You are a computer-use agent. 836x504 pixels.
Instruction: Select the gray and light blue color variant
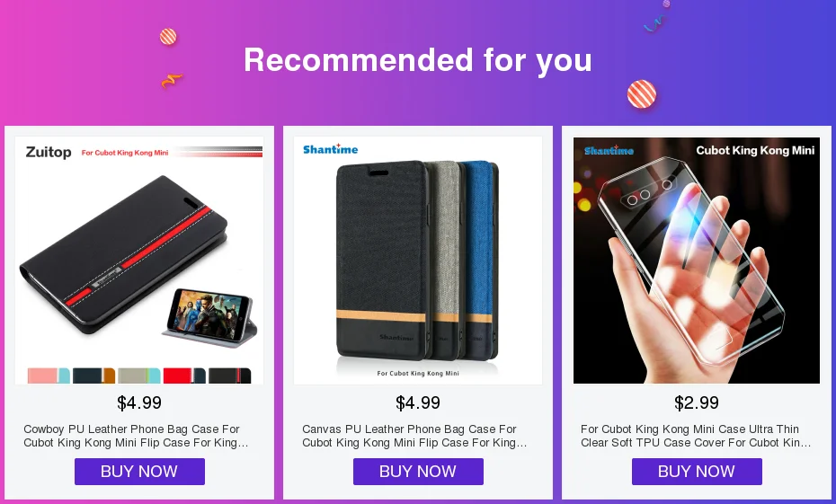(x=139, y=376)
